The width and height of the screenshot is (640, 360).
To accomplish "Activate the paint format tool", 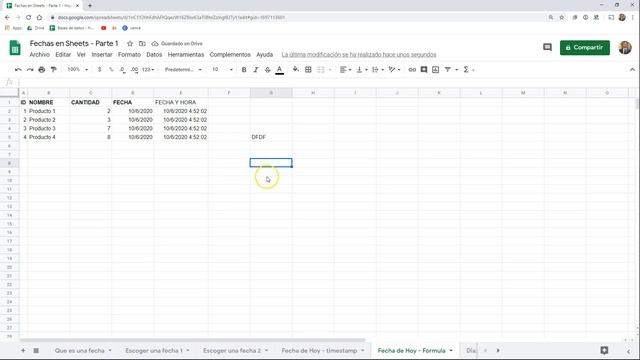I will 53,70.
